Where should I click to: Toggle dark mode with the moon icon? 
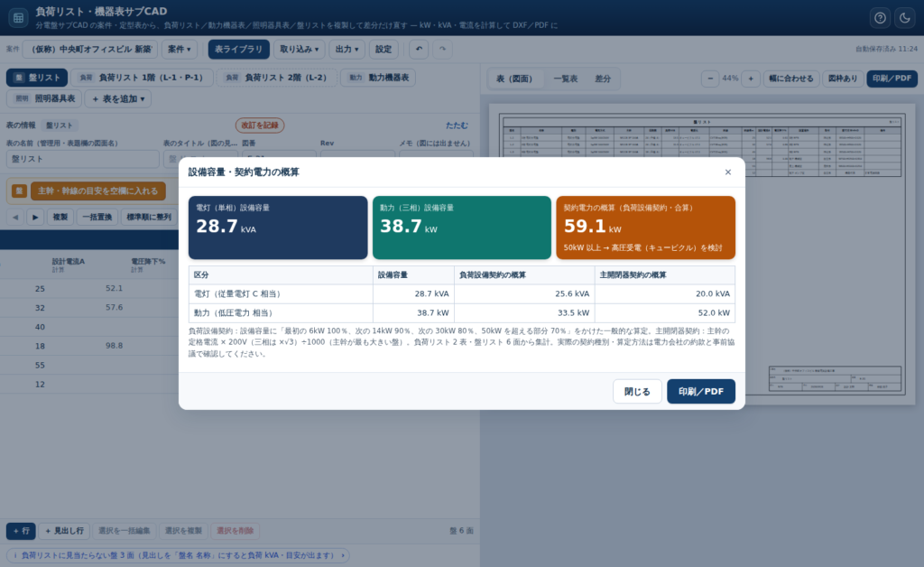pos(904,18)
